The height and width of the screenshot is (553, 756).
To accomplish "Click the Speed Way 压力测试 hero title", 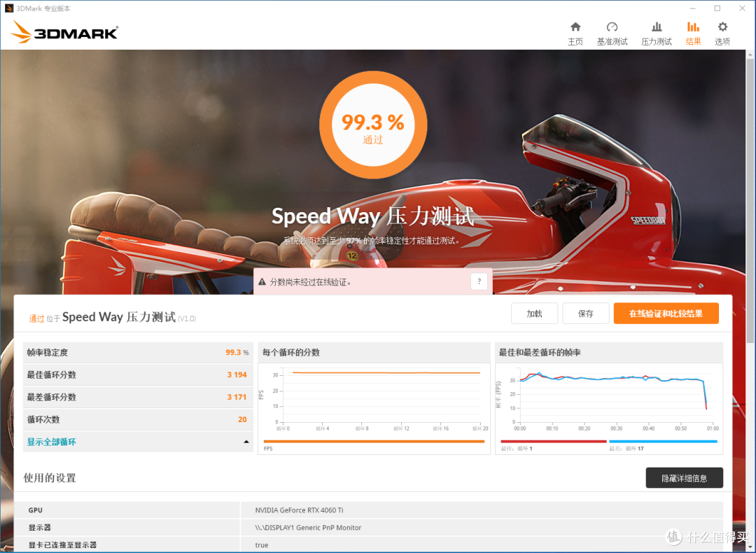I will point(372,216).
